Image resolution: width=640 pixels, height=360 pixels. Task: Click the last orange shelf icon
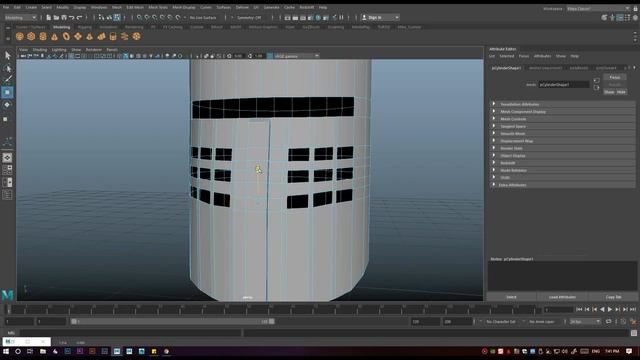pos(136,37)
